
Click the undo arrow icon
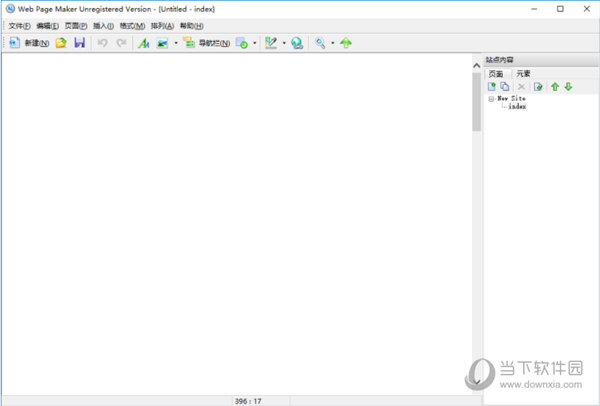pyautogui.click(x=102, y=43)
